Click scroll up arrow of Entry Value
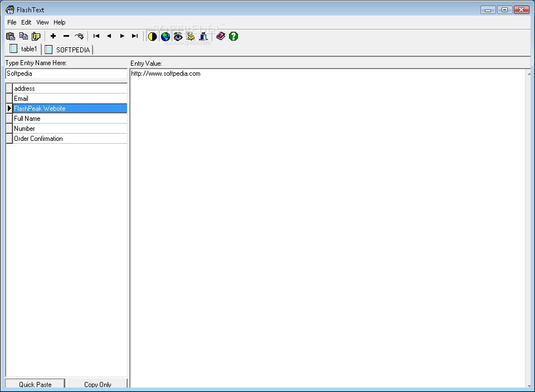The width and height of the screenshot is (535, 392). pyautogui.click(x=528, y=73)
